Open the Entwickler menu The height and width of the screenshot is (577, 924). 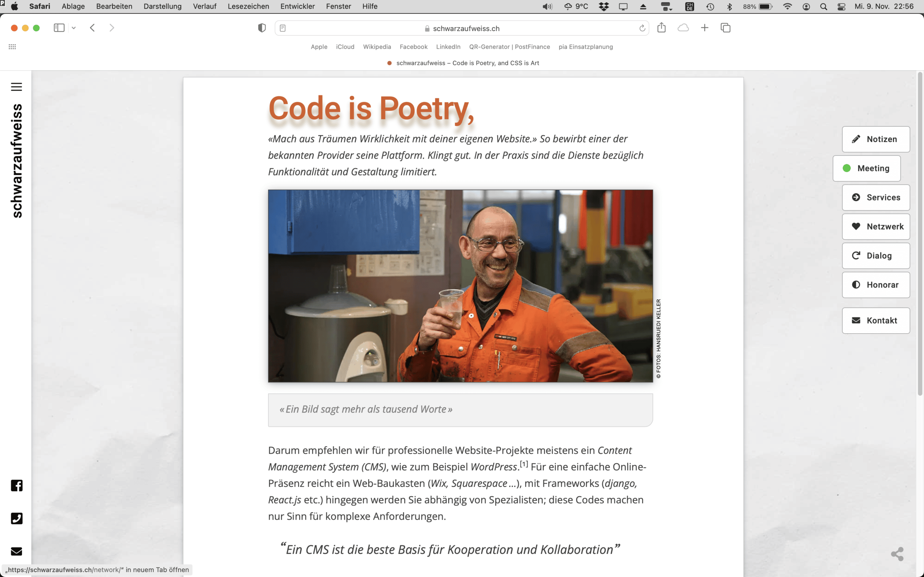click(x=297, y=6)
